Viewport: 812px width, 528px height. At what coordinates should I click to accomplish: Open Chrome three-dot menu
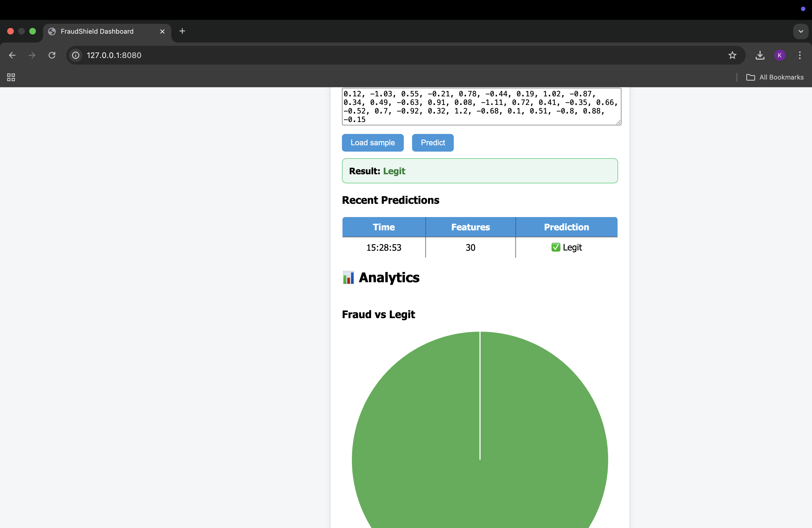tap(800, 55)
